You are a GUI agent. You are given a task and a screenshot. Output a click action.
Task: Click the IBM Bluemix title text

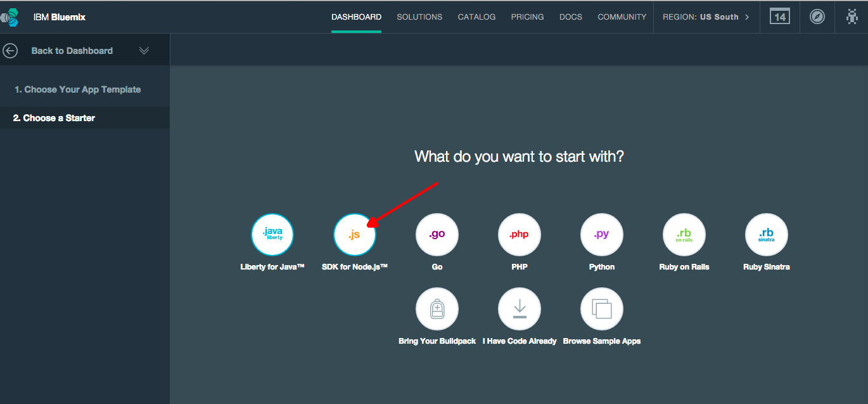click(x=60, y=17)
